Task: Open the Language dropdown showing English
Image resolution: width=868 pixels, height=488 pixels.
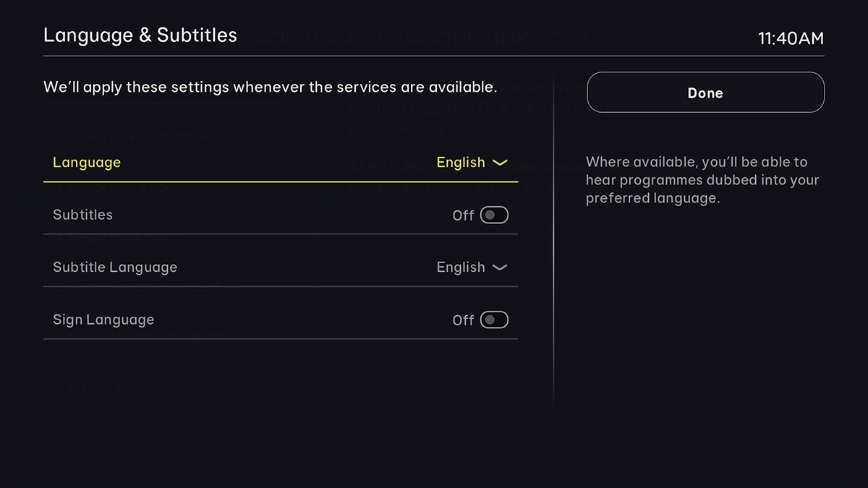Action: tap(472, 163)
